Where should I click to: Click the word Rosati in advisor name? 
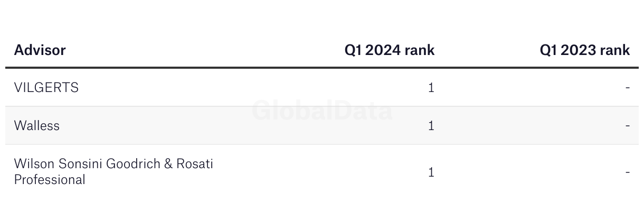click(195, 164)
